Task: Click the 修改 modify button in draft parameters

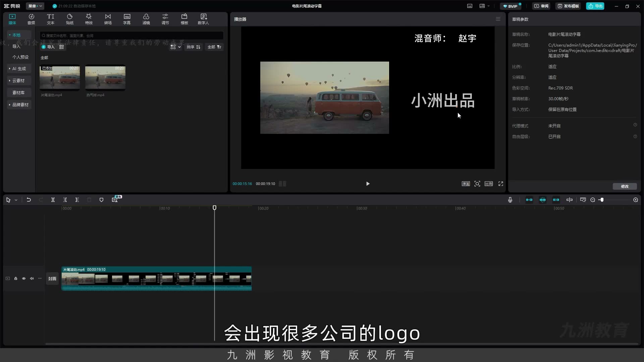Action: [x=625, y=186]
